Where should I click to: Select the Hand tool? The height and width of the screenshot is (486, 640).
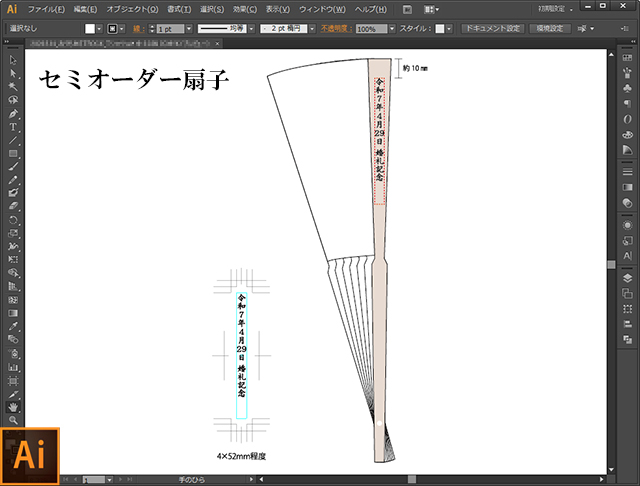pos(13,407)
